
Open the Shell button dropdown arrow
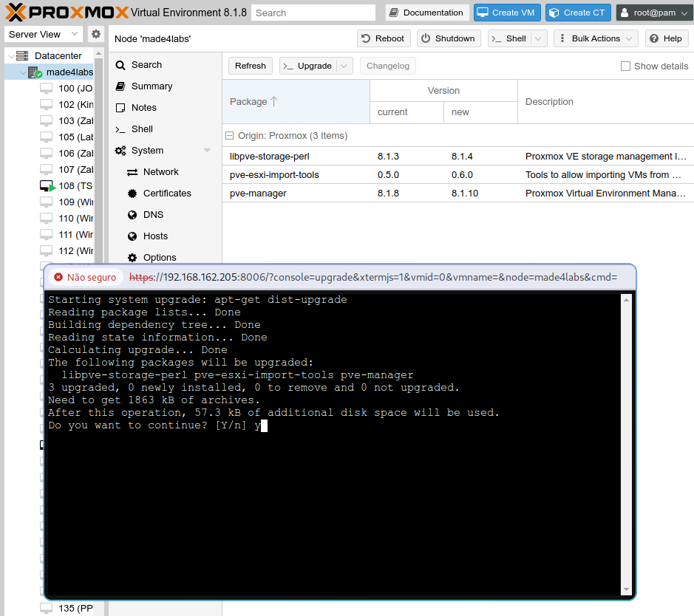[538, 38]
